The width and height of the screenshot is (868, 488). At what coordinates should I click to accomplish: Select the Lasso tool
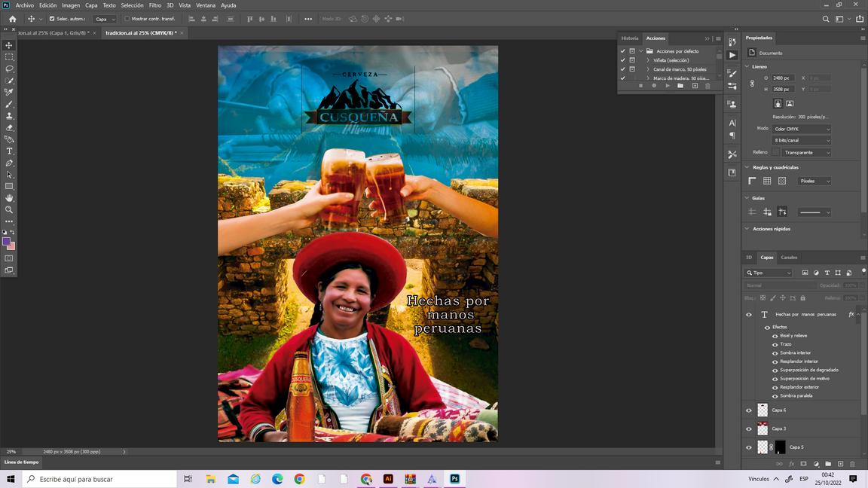pyautogui.click(x=9, y=69)
